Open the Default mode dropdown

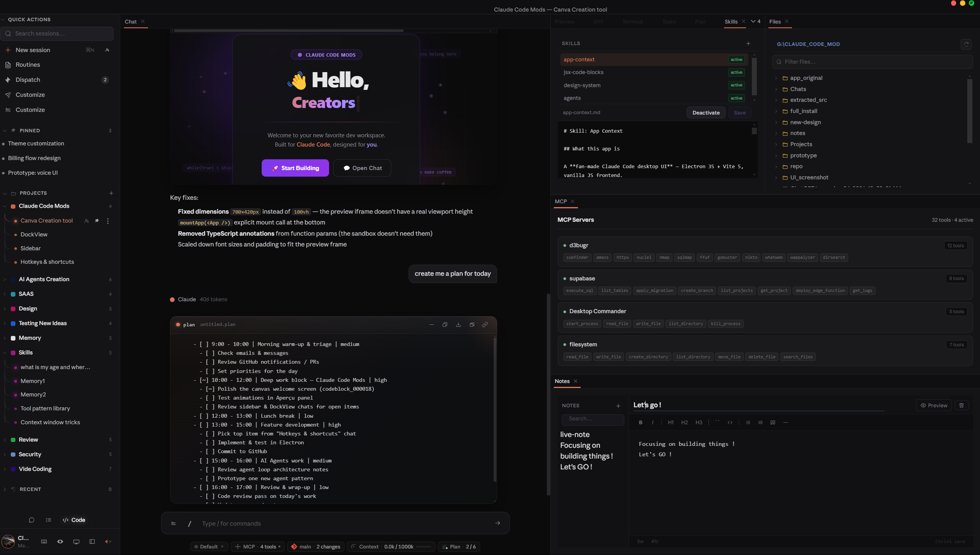tap(209, 547)
